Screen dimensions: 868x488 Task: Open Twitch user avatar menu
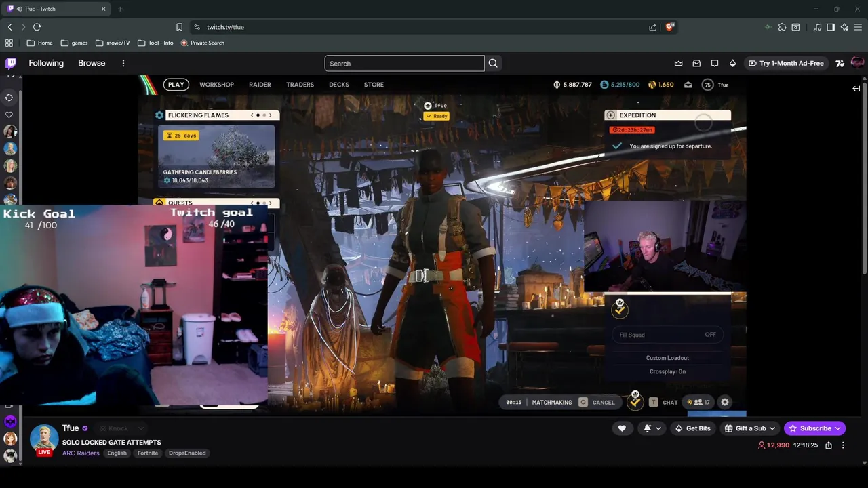[x=857, y=63]
